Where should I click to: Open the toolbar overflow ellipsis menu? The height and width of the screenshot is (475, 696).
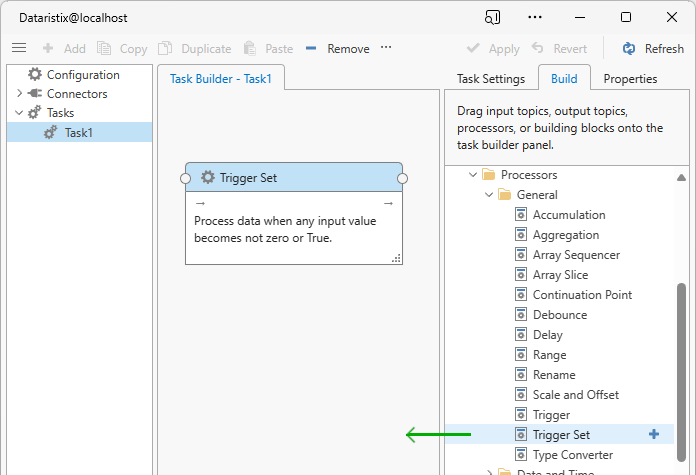[x=386, y=48]
